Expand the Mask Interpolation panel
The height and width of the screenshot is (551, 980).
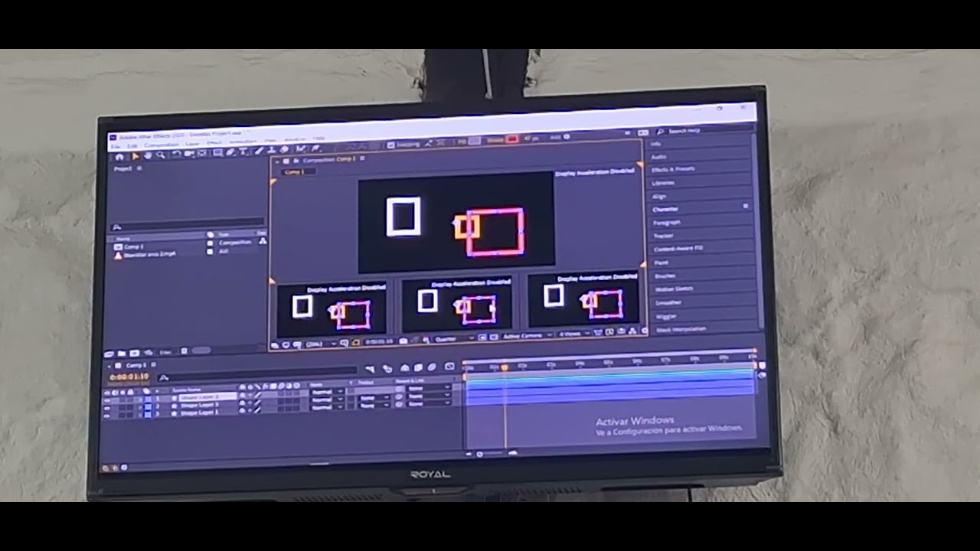pos(681,329)
